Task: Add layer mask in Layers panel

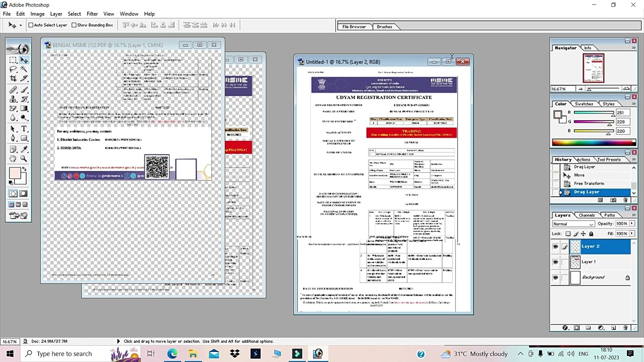Action: [x=577, y=327]
